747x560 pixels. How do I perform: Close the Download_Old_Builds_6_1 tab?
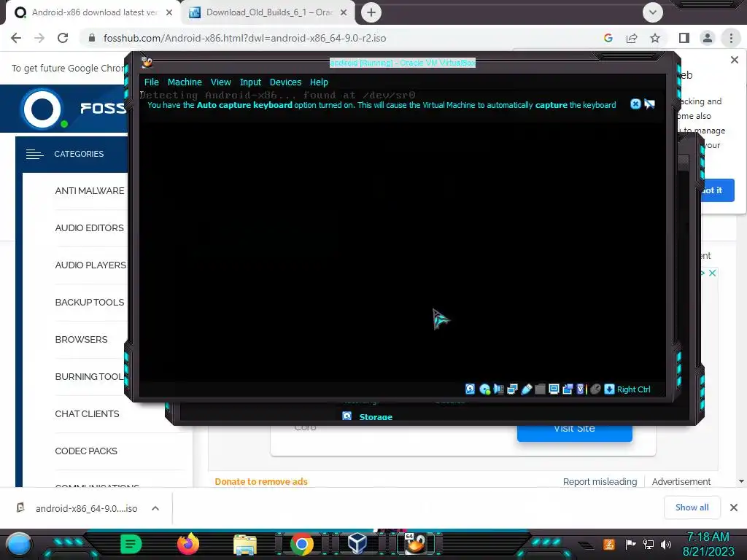(x=344, y=12)
